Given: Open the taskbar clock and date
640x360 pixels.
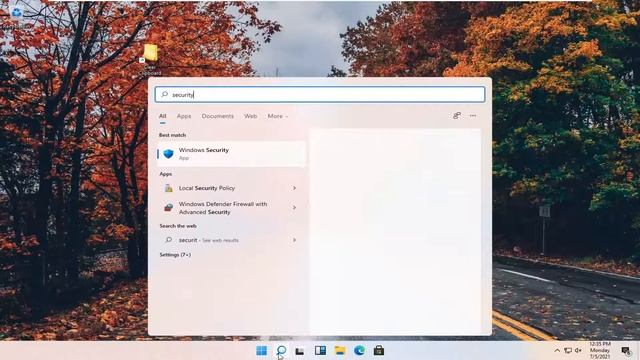Looking at the screenshot, I should pyautogui.click(x=600, y=350).
